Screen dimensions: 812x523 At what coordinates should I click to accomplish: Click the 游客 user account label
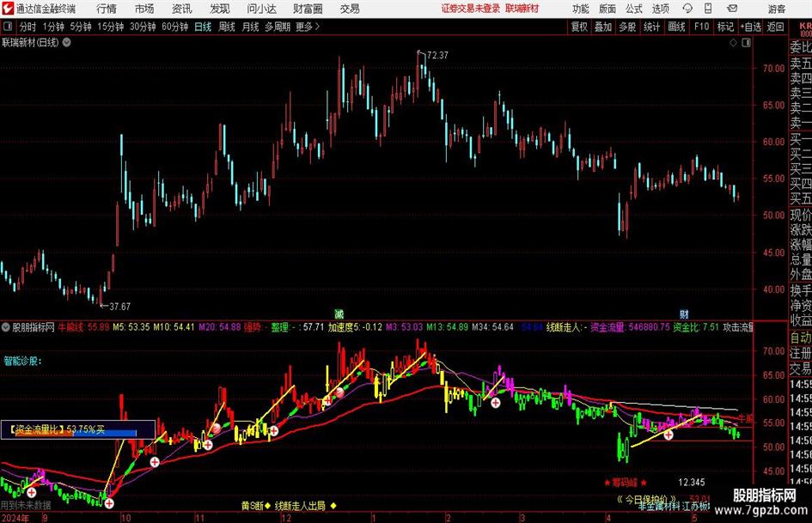tap(777, 9)
